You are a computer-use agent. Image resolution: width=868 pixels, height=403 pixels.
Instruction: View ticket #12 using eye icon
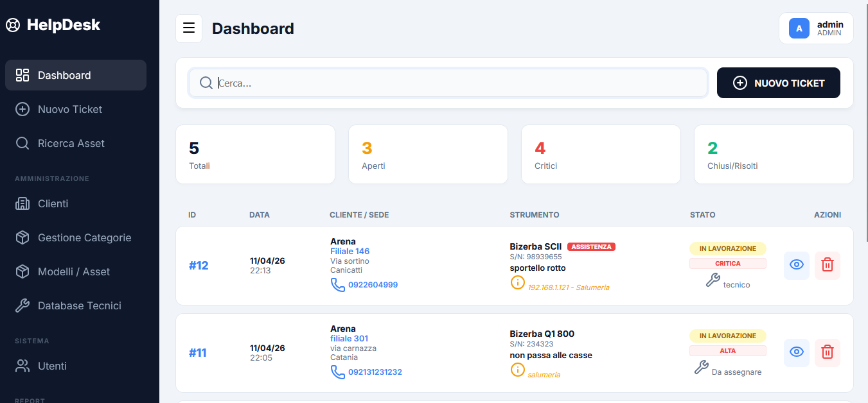click(796, 265)
